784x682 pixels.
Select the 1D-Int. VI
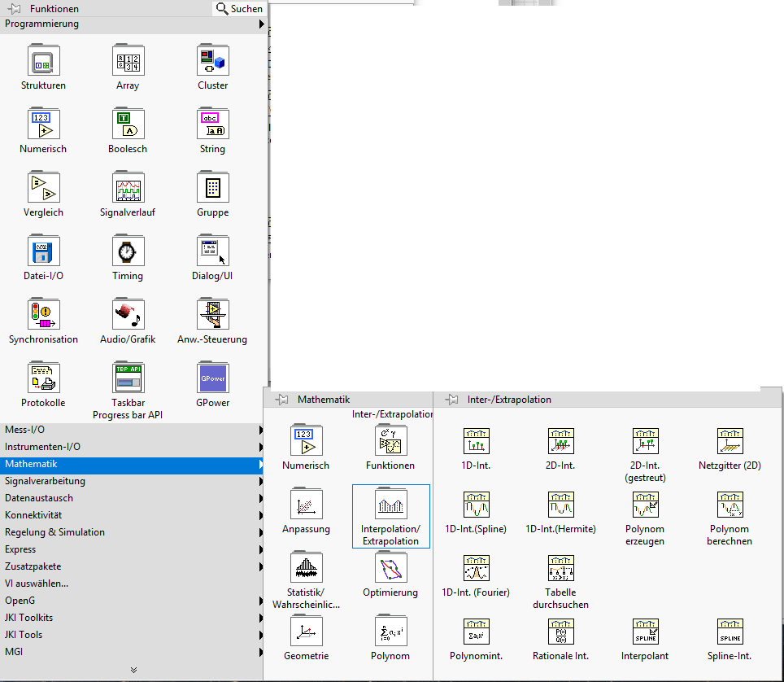(x=476, y=441)
